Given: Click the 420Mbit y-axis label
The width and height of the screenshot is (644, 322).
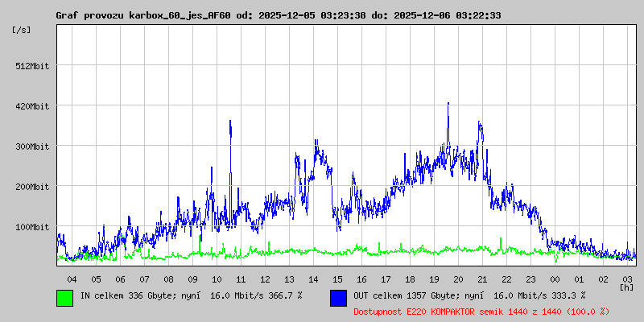Looking at the screenshot, I should [x=32, y=106].
